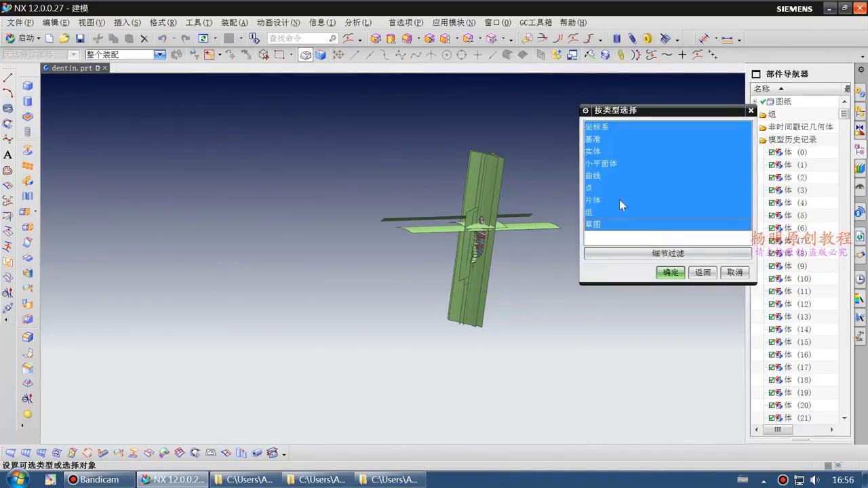Toggle the checkbox for 体 (10)
The width and height of the screenshot is (868, 488).
[772, 279]
